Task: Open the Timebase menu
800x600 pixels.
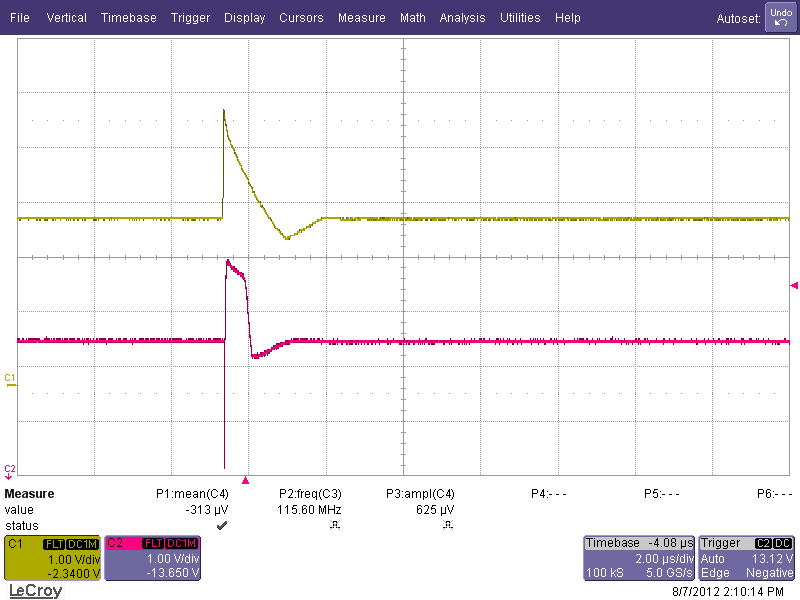Action: pos(129,18)
